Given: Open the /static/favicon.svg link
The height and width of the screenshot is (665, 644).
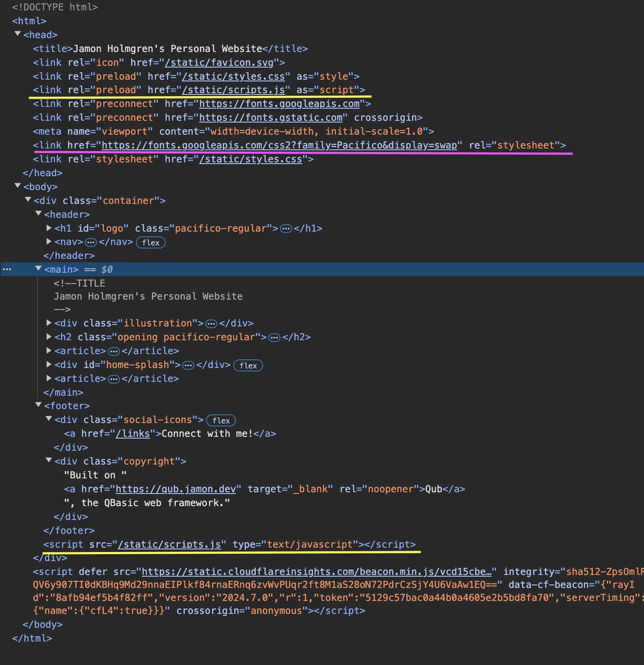Looking at the screenshot, I should click(x=219, y=63).
